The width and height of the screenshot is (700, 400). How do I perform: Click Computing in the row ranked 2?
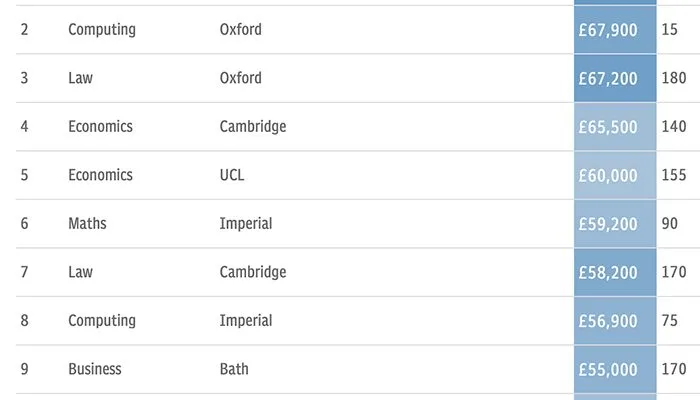(102, 30)
